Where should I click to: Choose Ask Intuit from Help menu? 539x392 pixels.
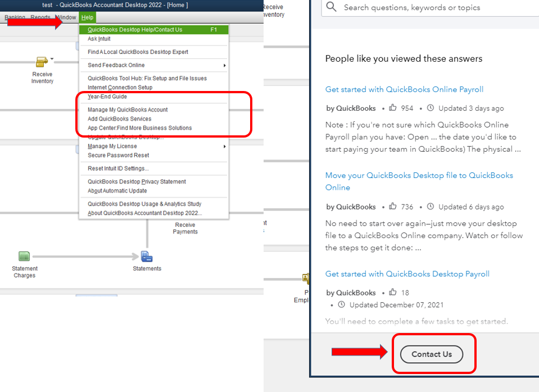tap(153, 39)
